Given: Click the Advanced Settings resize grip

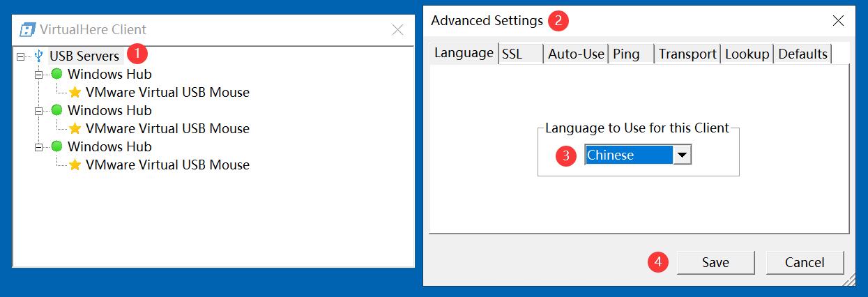Looking at the screenshot, I should pos(848,280).
